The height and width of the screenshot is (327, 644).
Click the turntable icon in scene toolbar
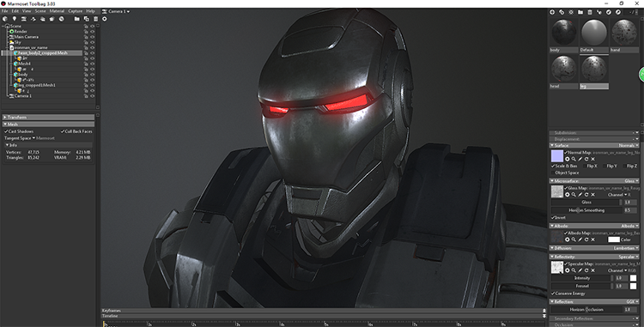(33, 19)
